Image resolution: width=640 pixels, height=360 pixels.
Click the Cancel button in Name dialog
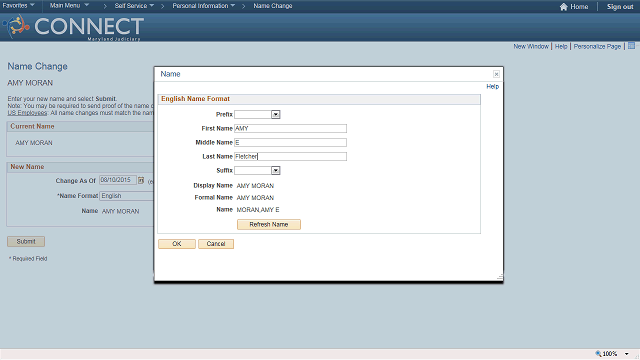pos(216,244)
